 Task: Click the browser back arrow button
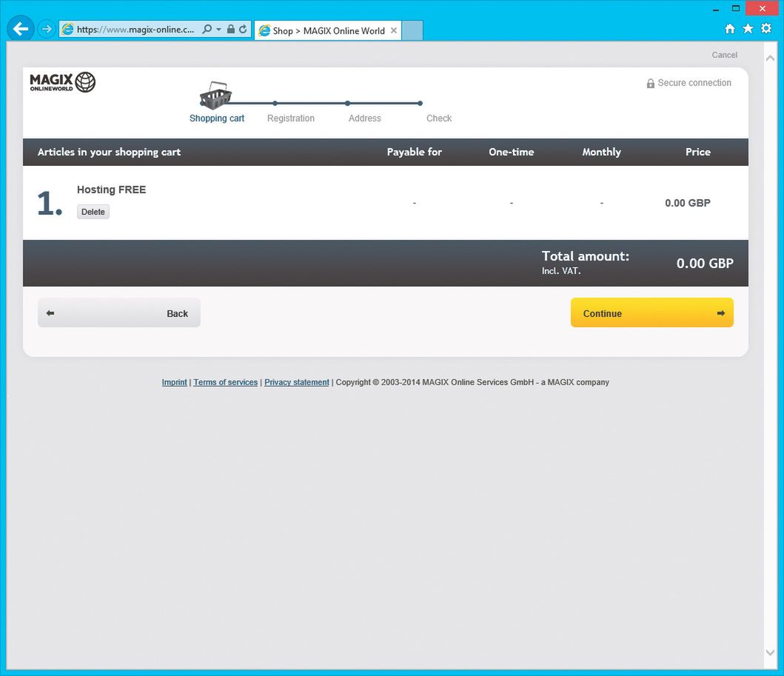(21, 29)
